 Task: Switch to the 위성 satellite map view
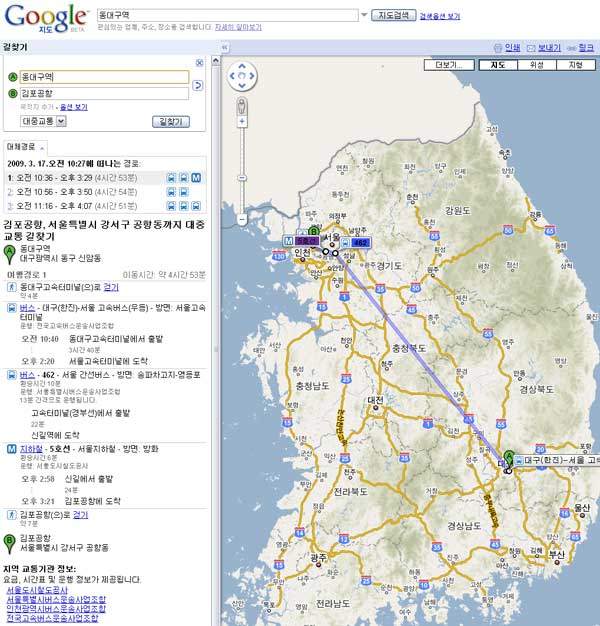click(x=536, y=64)
